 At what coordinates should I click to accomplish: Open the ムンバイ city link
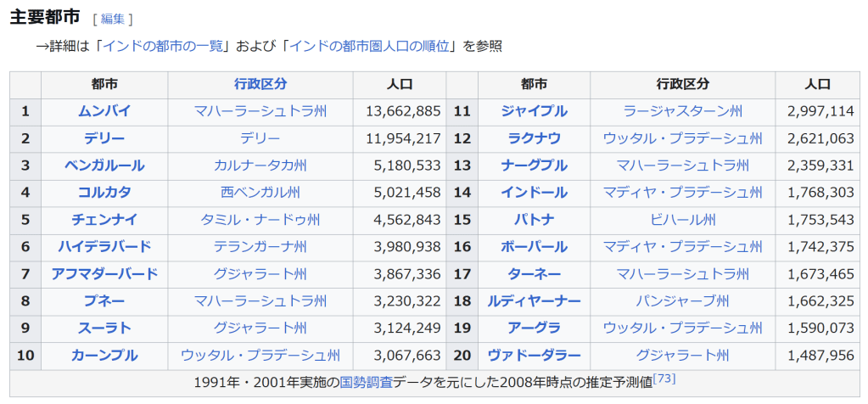(x=104, y=111)
